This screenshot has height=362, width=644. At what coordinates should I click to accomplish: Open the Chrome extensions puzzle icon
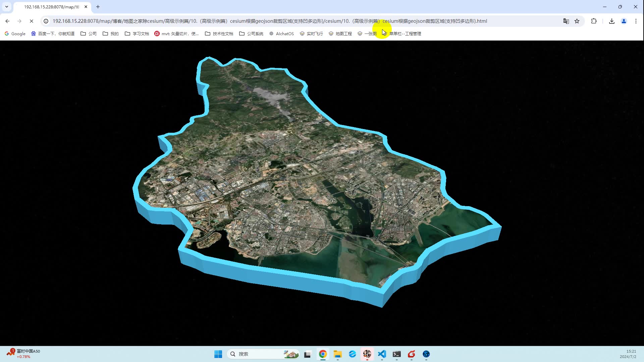click(594, 21)
